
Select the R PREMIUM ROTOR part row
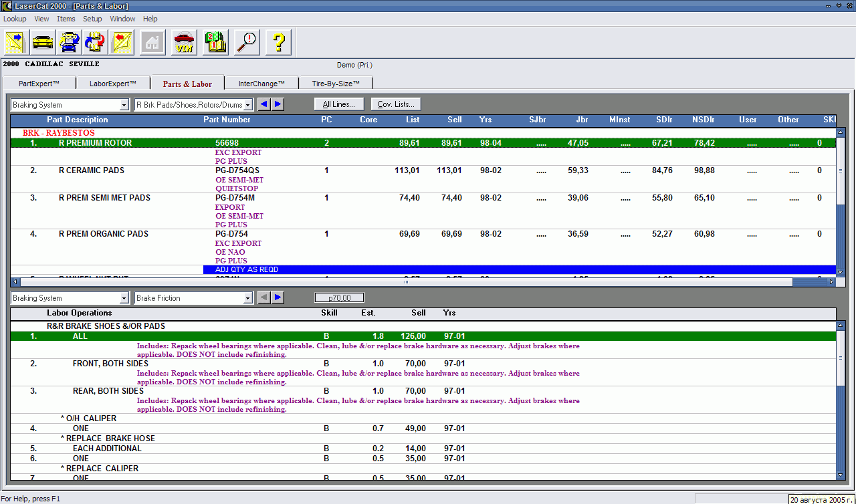point(423,143)
